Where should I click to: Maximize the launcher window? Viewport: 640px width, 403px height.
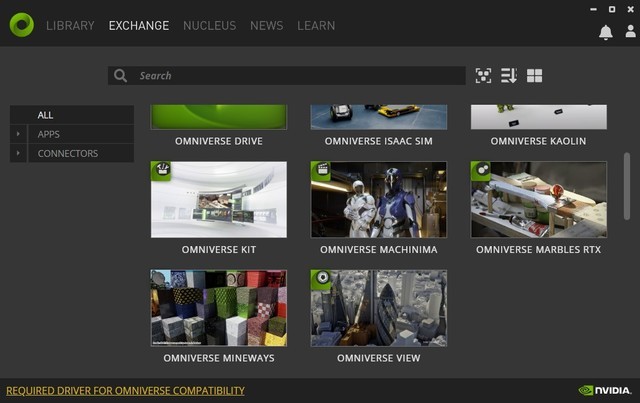coord(612,9)
